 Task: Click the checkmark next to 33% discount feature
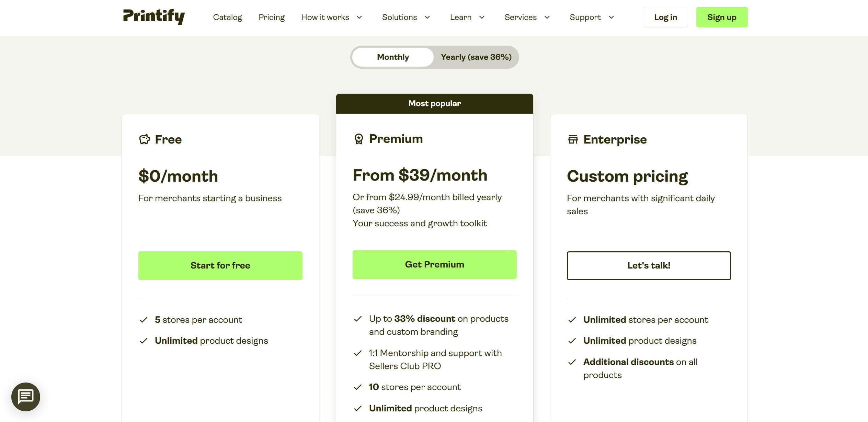pyautogui.click(x=358, y=319)
